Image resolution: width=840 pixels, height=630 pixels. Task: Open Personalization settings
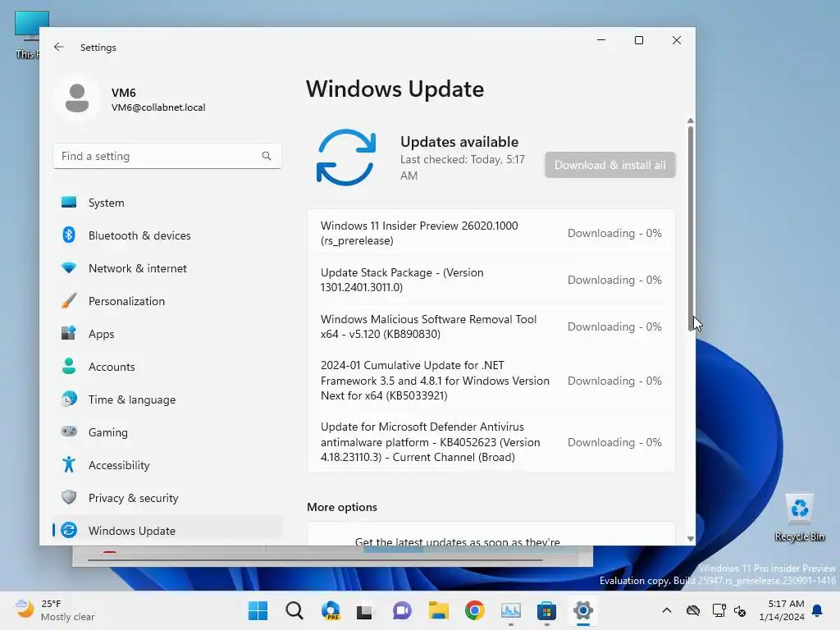click(x=167, y=301)
